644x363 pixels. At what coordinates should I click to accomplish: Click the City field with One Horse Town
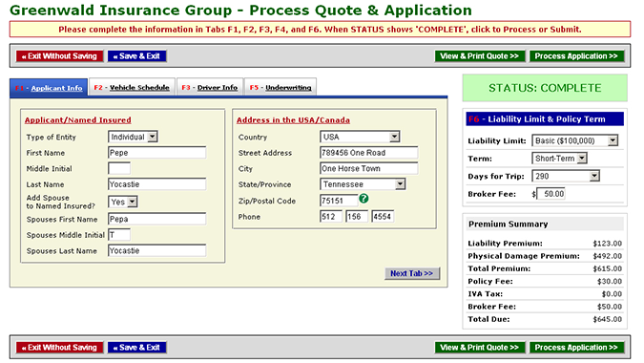(369, 168)
